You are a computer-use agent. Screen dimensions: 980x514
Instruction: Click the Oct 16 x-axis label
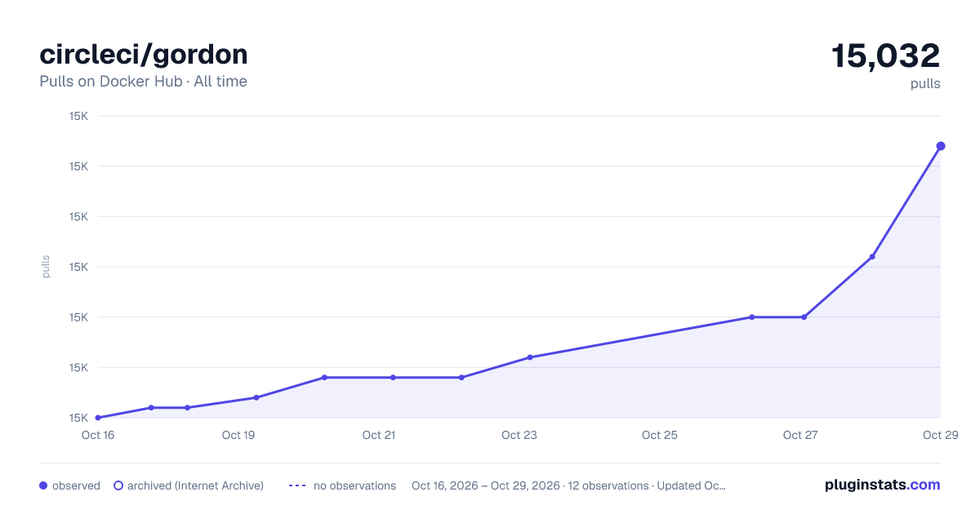pos(98,435)
